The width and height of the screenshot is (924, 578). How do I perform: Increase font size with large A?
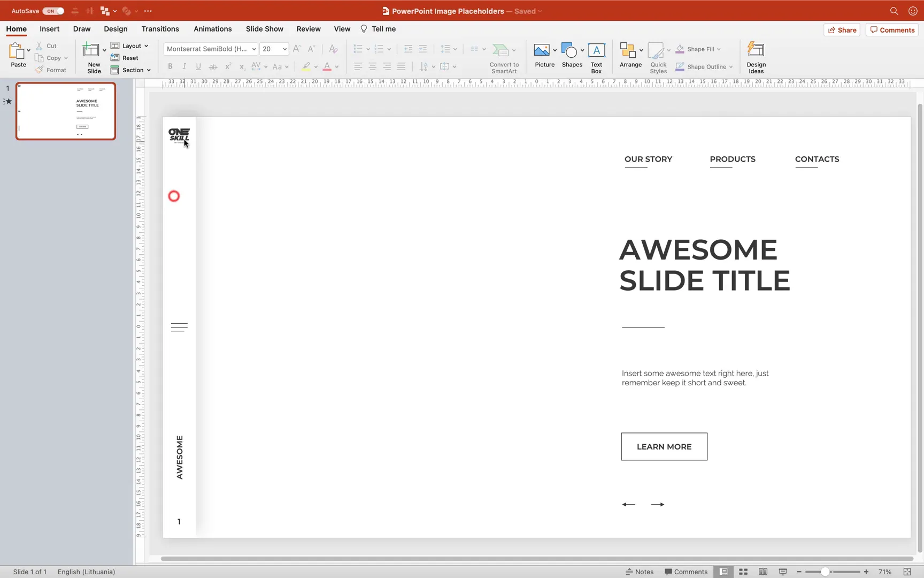coord(297,49)
